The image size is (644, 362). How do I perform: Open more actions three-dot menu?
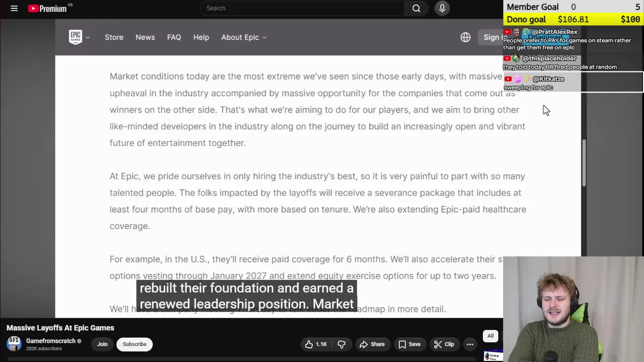pos(470,344)
